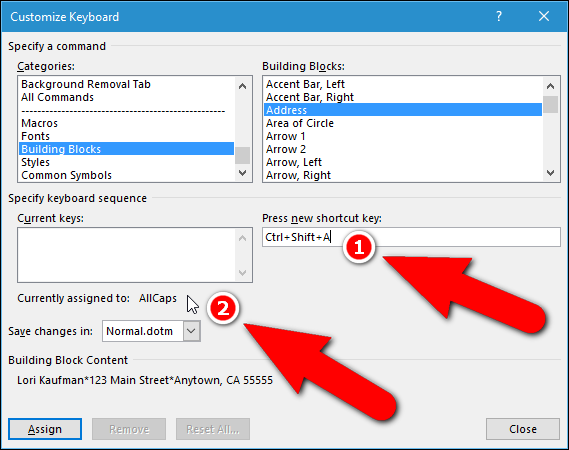The image size is (569, 450).
Task: Click the Categories list scroll down arrow
Action: coord(242,173)
